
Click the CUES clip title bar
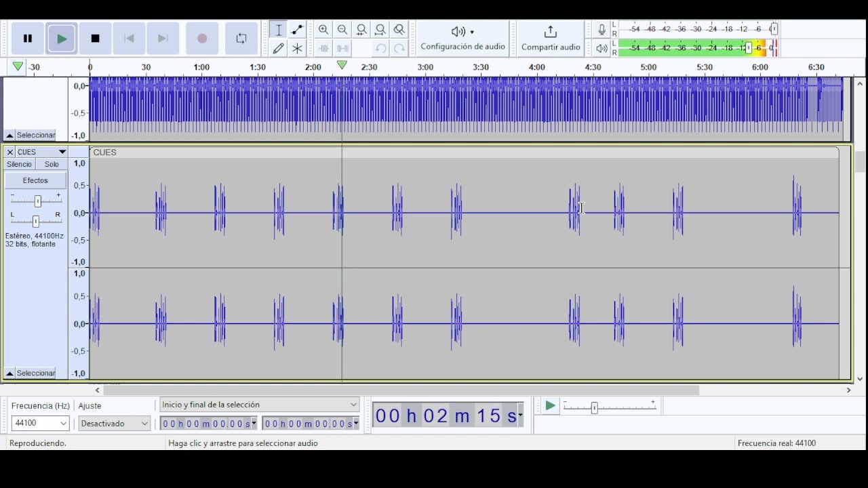click(465, 152)
